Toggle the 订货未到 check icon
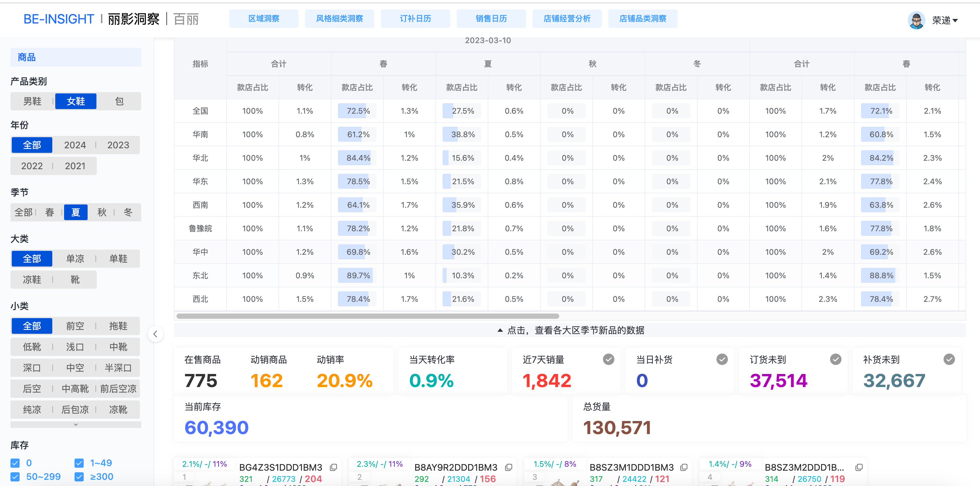Screen dimensions: 980x486 [836, 359]
